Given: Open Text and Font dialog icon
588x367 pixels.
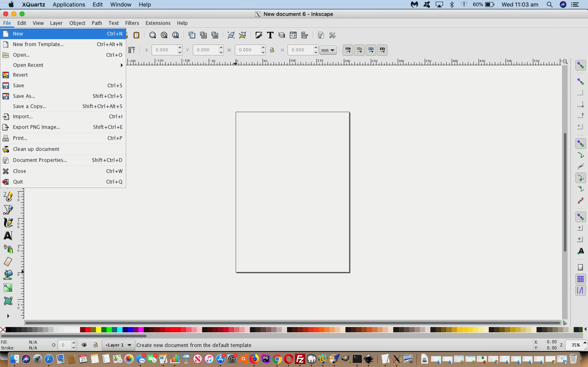Looking at the screenshot, I should tap(270, 35).
